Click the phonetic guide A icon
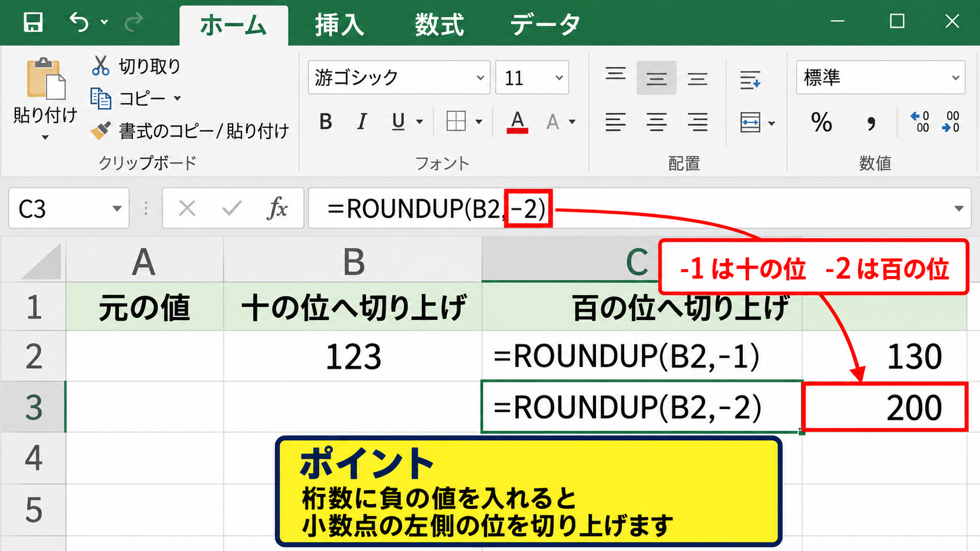Image resolution: width=980 pixels, height=551 pixels. point(552,122)
